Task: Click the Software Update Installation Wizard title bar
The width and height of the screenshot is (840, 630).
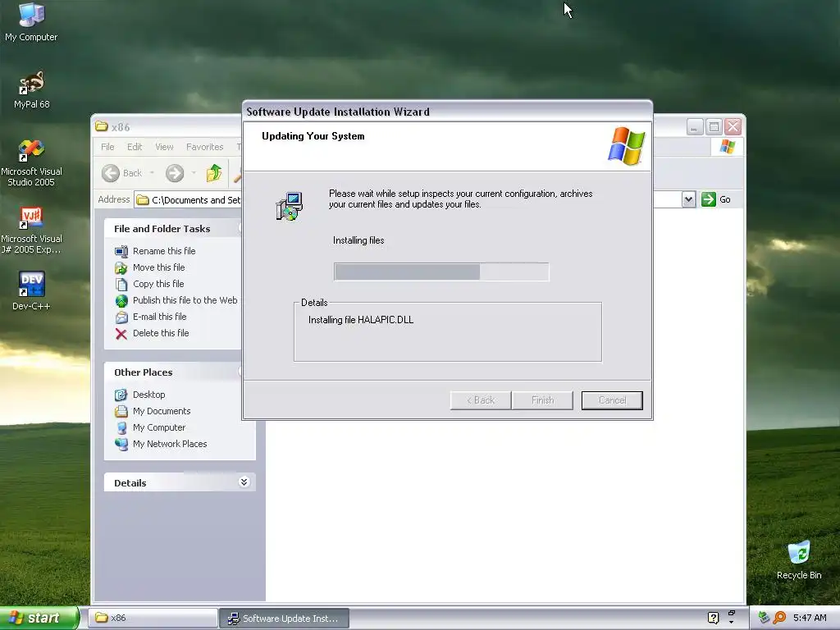Action: [x=447, y=112]
